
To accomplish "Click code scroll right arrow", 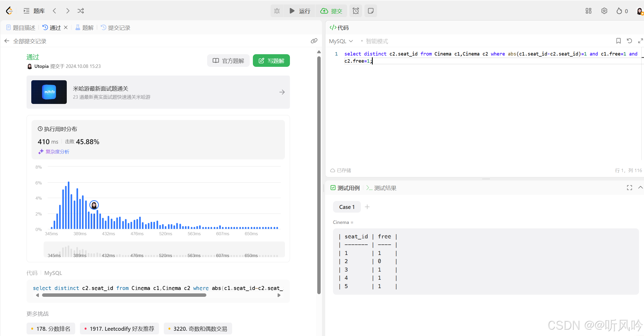I will [x=279, y=295].
